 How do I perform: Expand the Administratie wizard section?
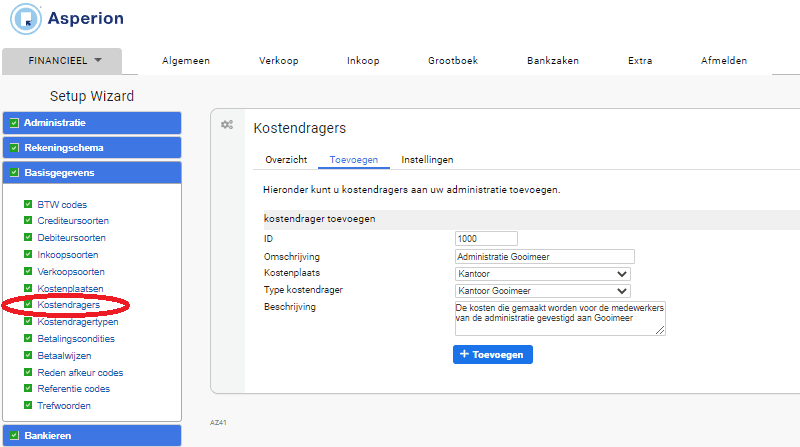point(92,123)
